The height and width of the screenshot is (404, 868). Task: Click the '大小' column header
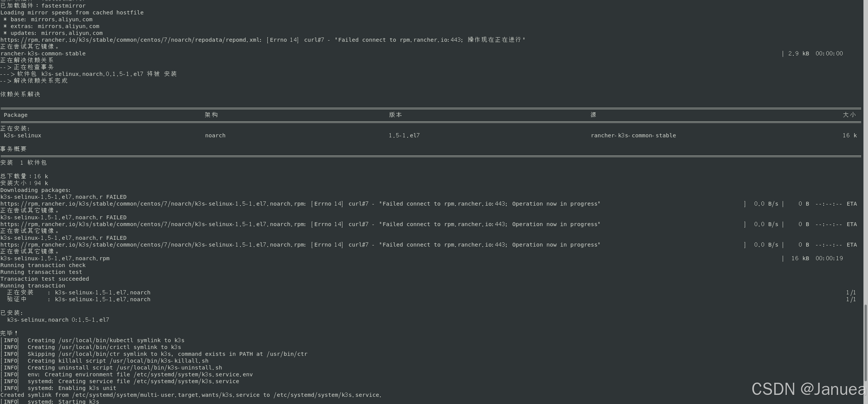(x=849, y=115)
